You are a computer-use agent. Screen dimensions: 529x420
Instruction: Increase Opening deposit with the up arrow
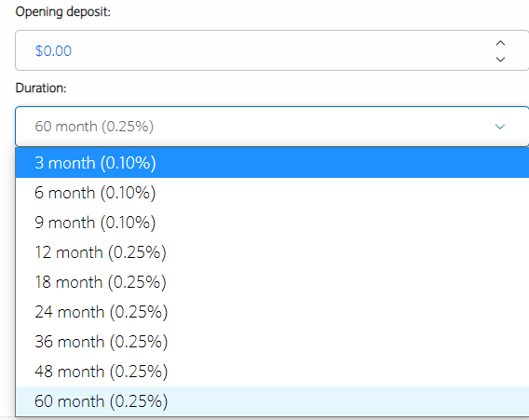click(x=500, y=43)
